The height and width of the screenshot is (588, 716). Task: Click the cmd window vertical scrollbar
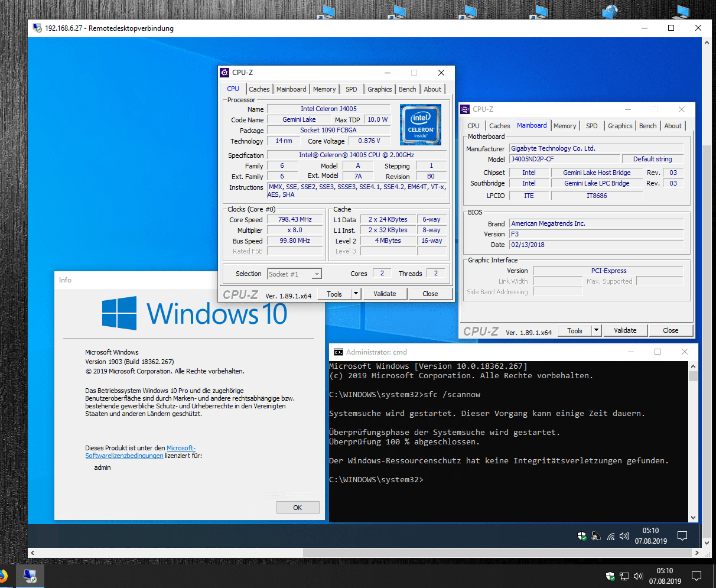pyautogui.click(x=694, y=441)
